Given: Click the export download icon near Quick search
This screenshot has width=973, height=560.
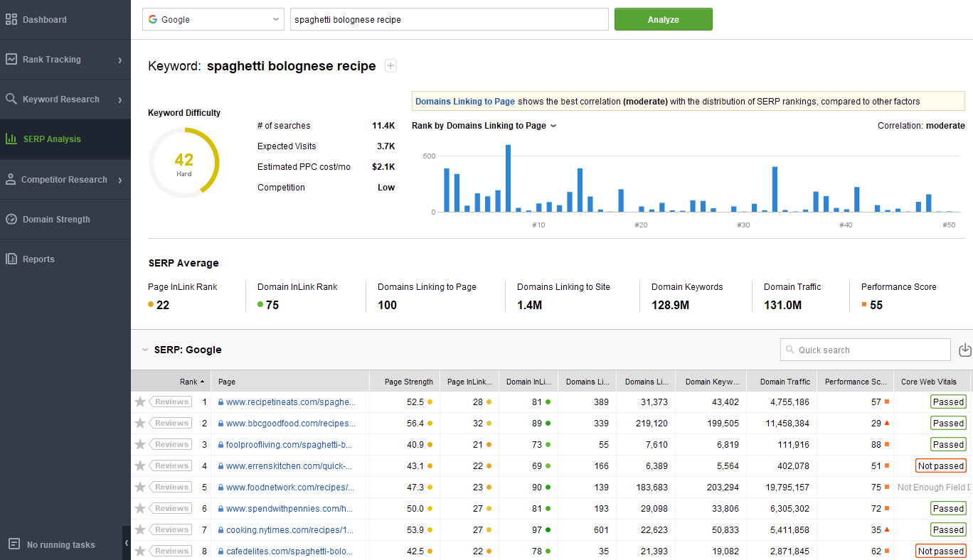Looking at the screenshot, I should [x=965, y=350].
